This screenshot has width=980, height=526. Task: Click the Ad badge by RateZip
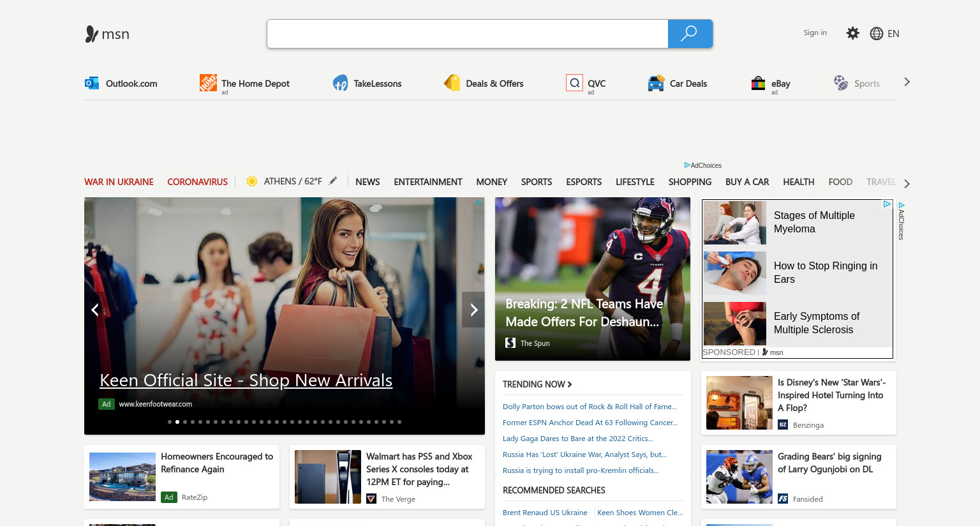pyautogui.click(x=169, y=497)
